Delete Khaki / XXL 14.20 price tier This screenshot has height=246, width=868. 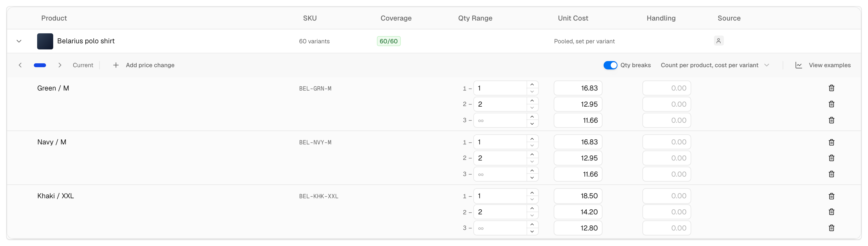[831, 212]
